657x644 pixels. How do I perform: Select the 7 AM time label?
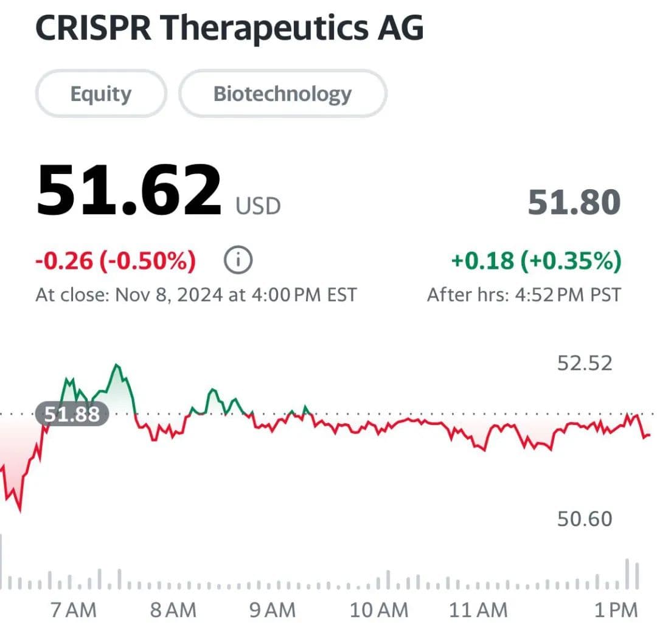point(73,610)
